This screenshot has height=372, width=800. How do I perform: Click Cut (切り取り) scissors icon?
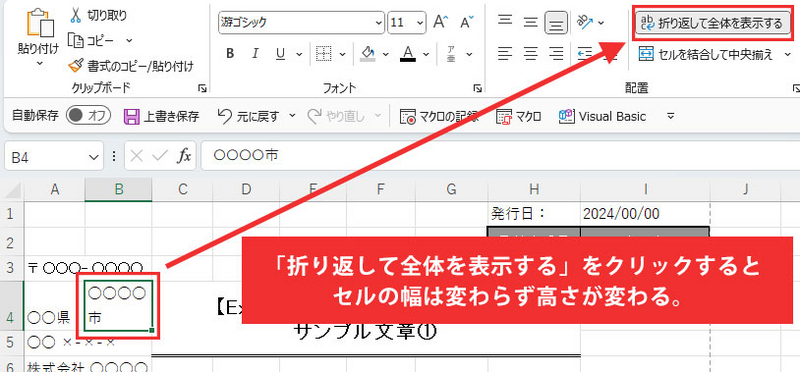point(76,15)
